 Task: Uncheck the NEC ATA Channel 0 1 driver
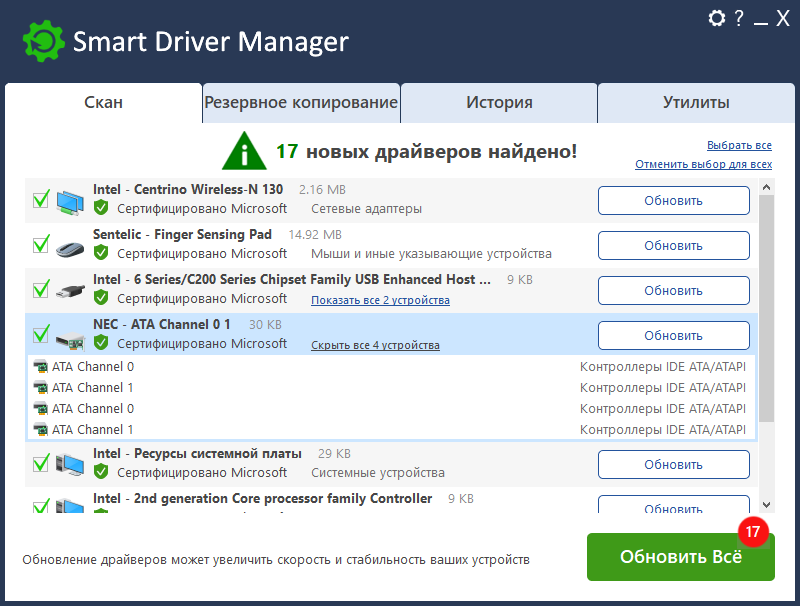click(x=41, y=335)
